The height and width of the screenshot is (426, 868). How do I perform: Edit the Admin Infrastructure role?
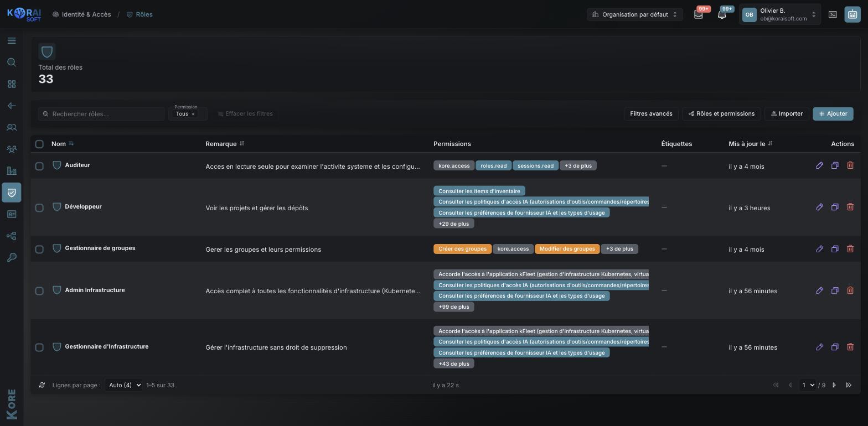pyautogui.click(x=819, y=290)
